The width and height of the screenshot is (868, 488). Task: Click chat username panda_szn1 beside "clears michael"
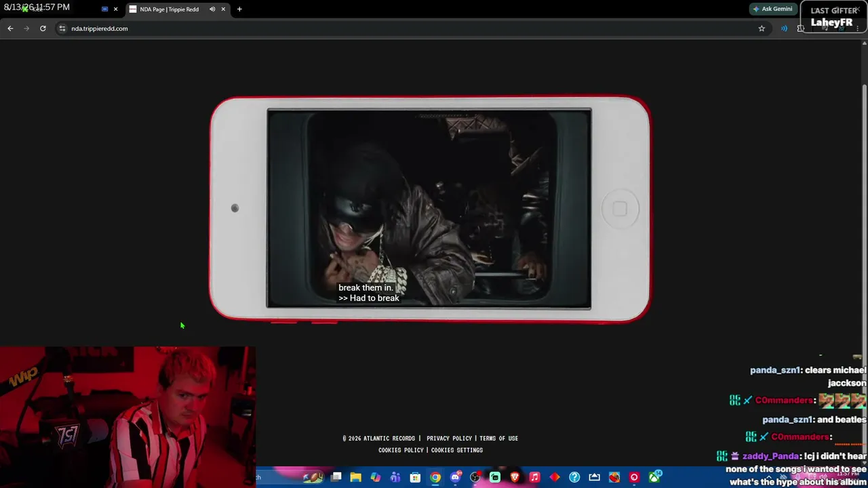tap(775, 370)
